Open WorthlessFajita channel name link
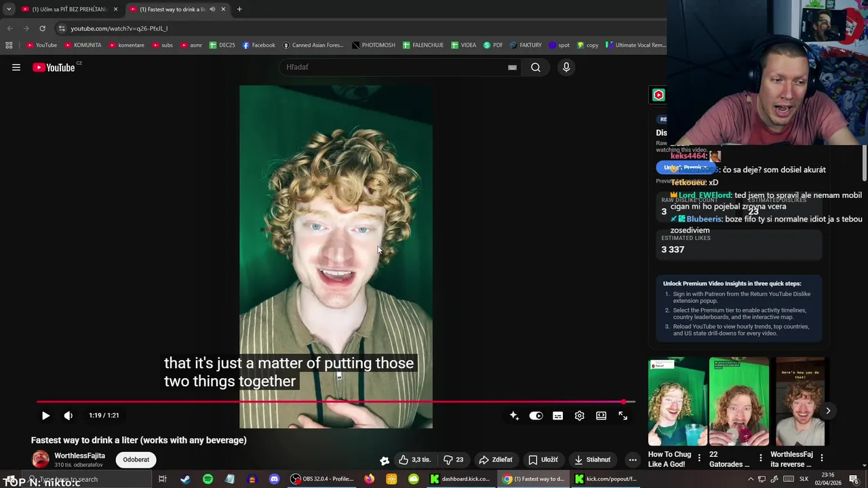 point(79,455)
